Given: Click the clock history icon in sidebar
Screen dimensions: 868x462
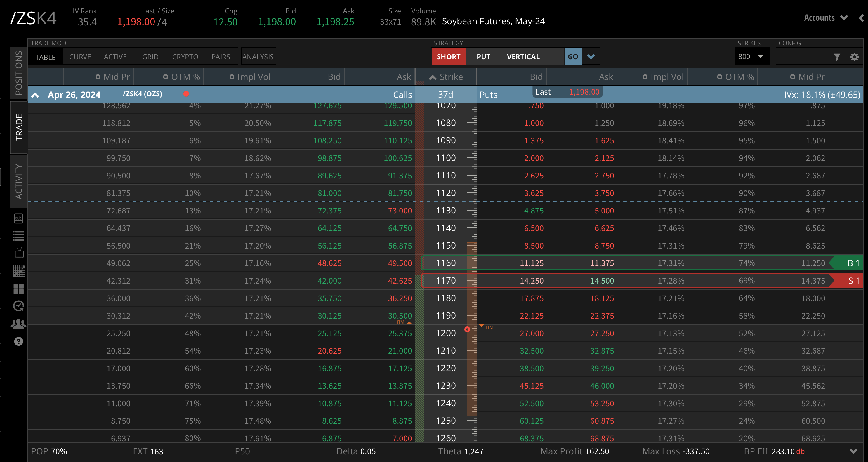Looking at the screenshot, I should 19,306.
